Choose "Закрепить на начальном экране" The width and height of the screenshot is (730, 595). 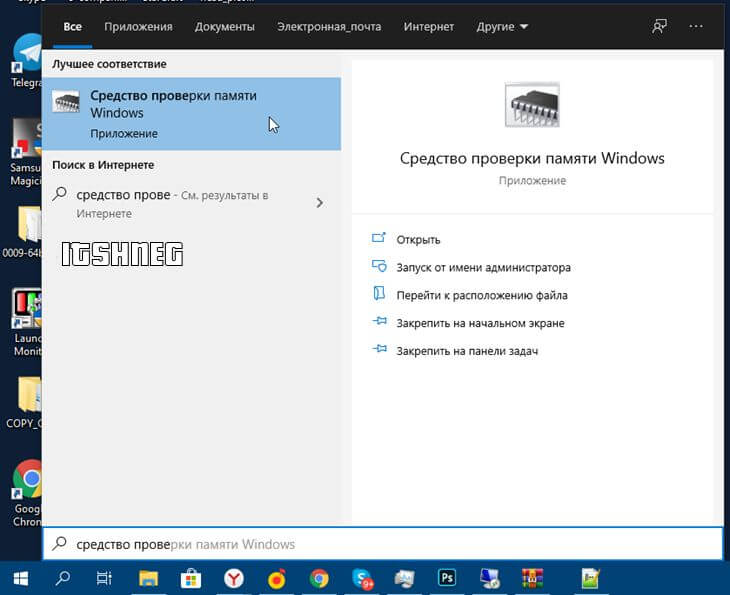(x=480, y=323)
